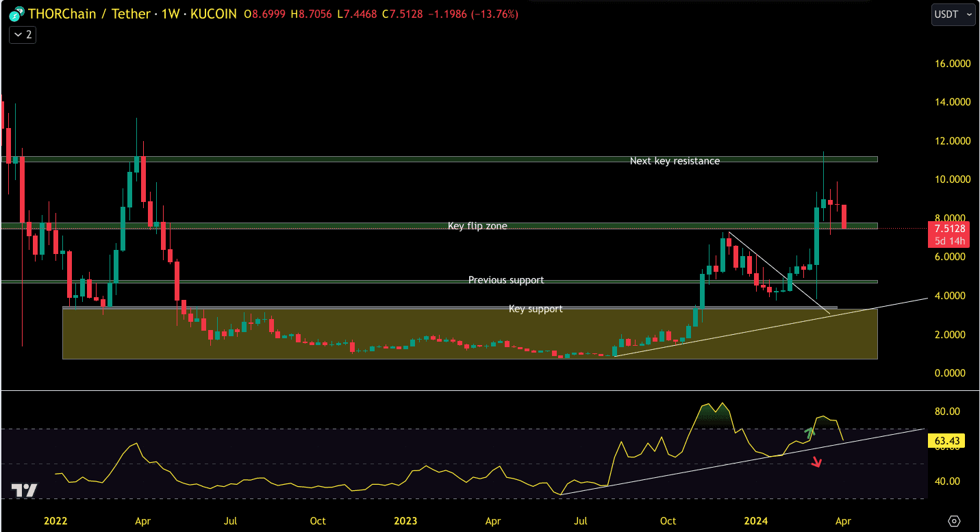Click the 2023 label on time axis
The image size is (980, 532).
tap(405, 520)
